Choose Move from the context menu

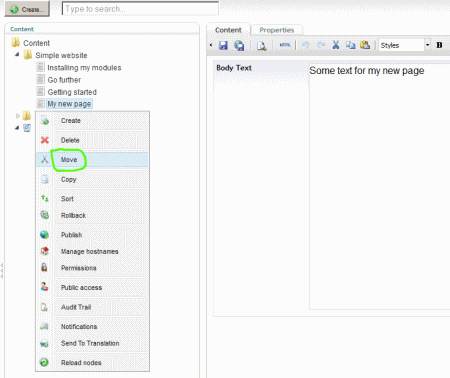point(92,160)
